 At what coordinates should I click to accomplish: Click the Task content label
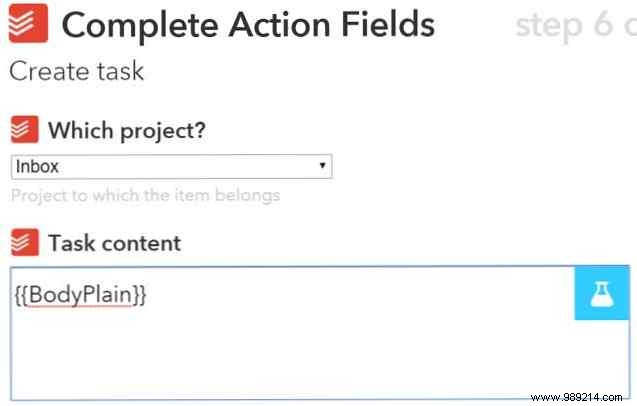114,243
